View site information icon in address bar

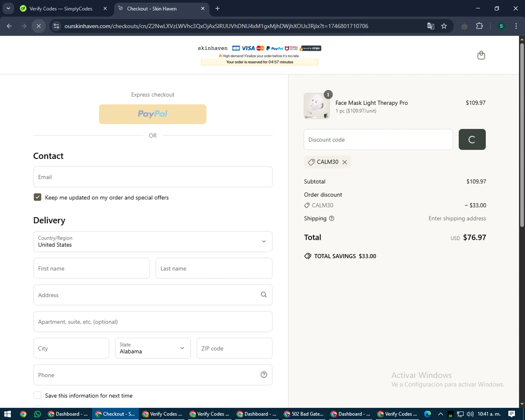click(56, 26)
